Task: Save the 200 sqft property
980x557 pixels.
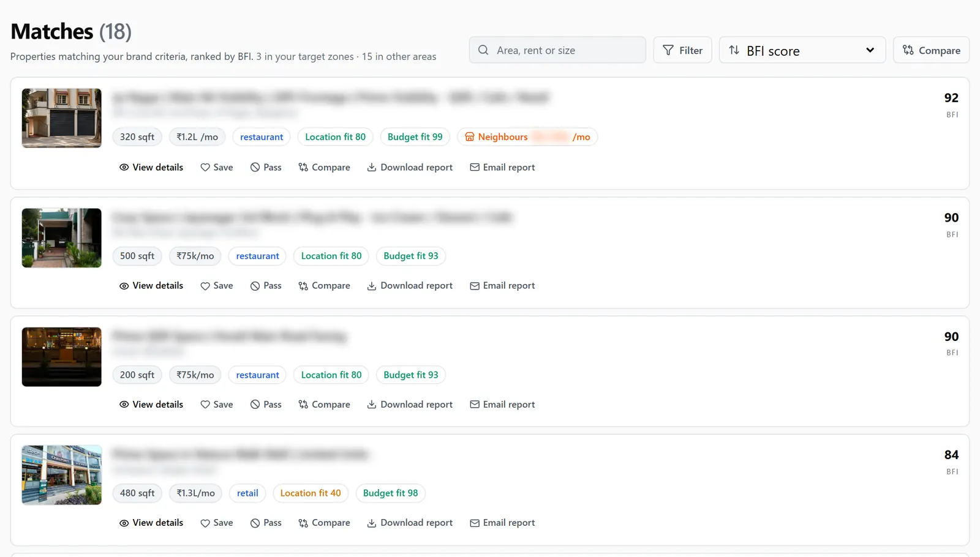Action: 217,405
